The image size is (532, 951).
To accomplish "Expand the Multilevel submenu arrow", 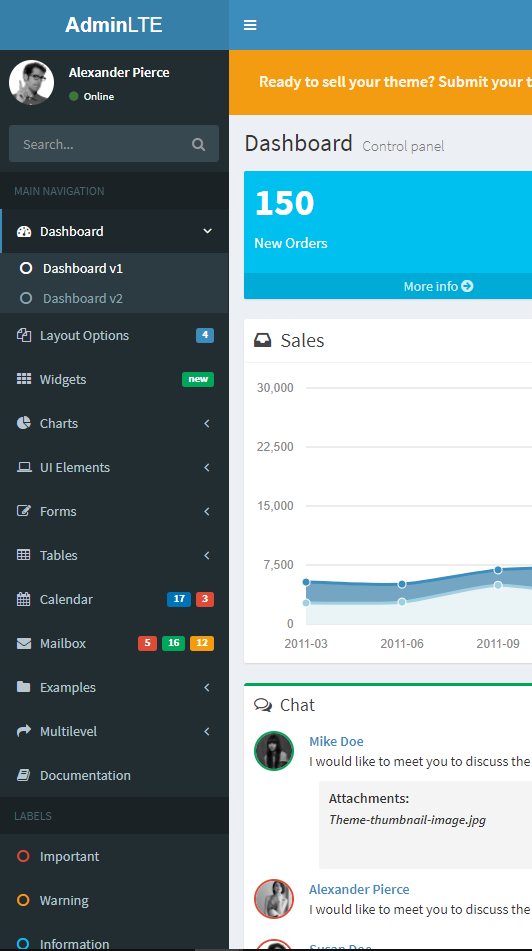I will click(207, 731).
